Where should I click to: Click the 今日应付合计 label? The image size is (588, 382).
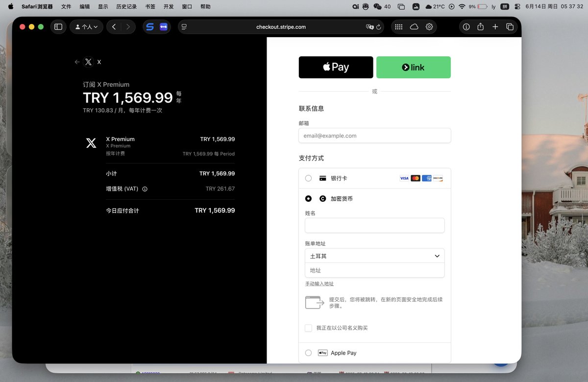pos(122,211)
